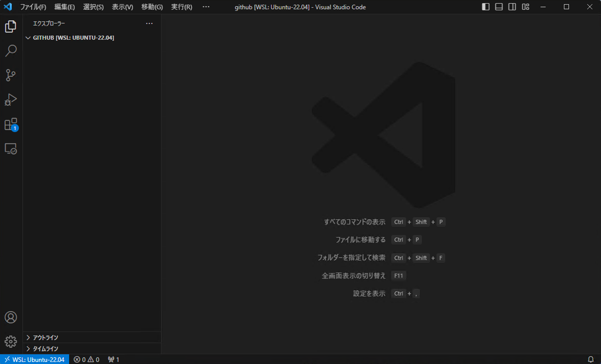This screenshot has width=601, height=364.
Task: Open Explorer views and more actions ellipsis
Action: tap(149, 23)
